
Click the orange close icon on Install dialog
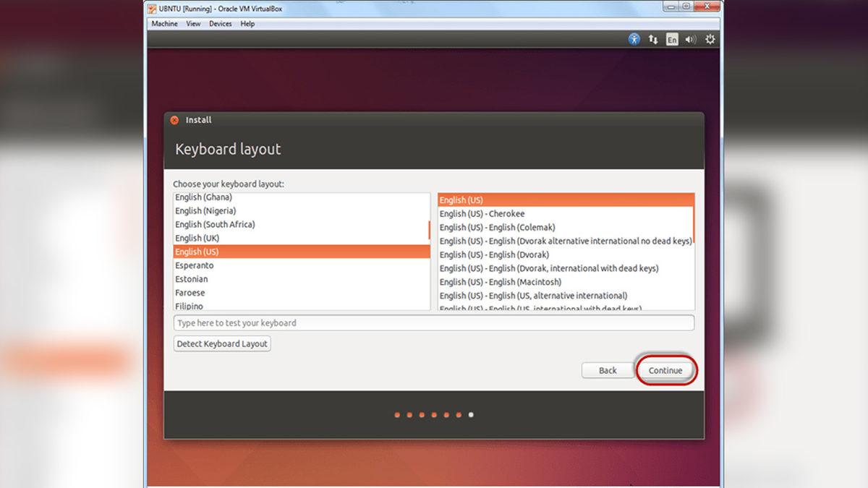(174, 120)
